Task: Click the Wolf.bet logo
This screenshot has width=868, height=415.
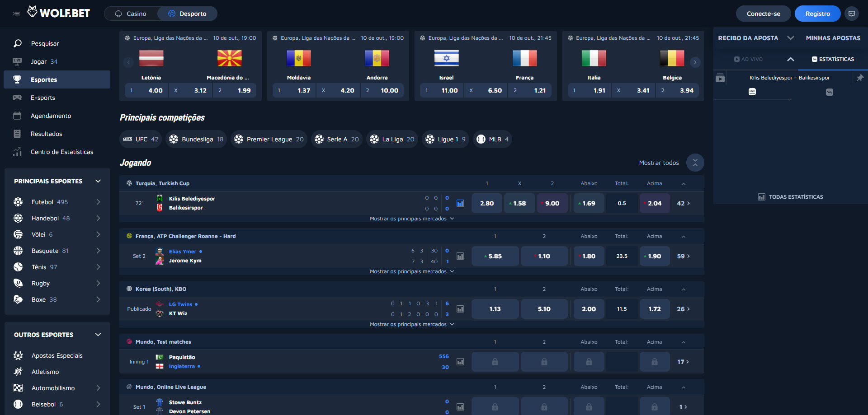Action: (58, 13)
